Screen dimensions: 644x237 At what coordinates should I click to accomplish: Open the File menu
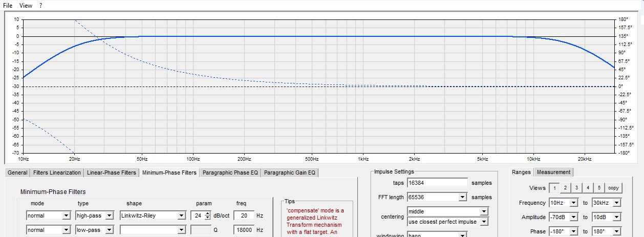tap(8, 5)
